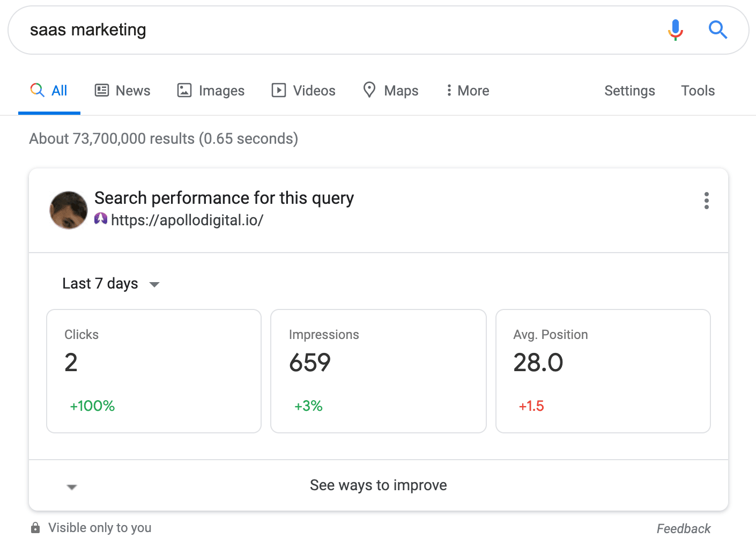Open search Settings
The image size is (756, 546).
(x=629, y=91)
